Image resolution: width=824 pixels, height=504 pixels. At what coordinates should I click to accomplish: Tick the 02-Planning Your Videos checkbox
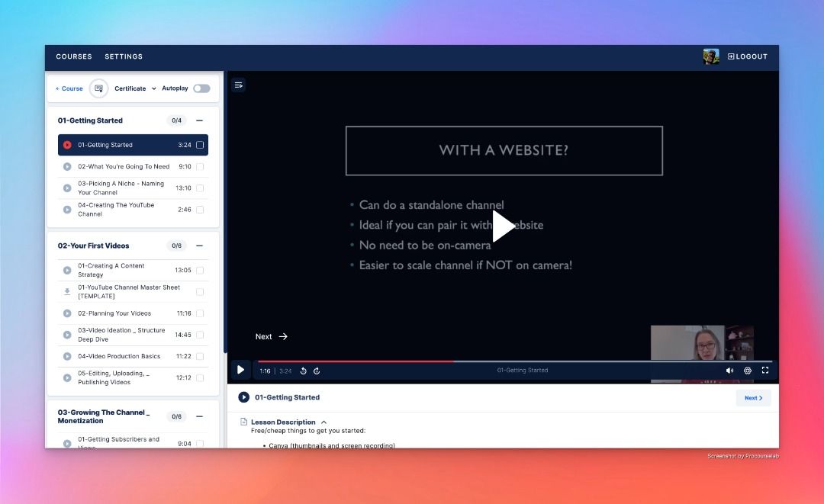(200, 313)
